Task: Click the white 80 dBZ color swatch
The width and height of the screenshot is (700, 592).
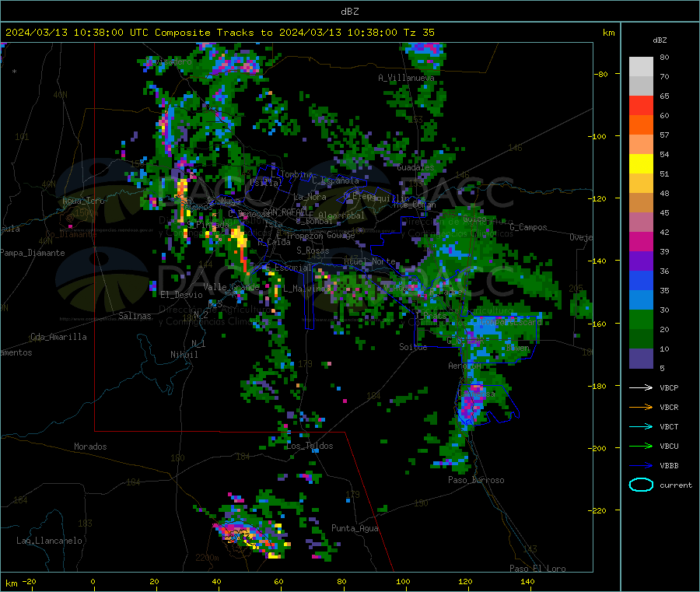Action: coord(641,67)
